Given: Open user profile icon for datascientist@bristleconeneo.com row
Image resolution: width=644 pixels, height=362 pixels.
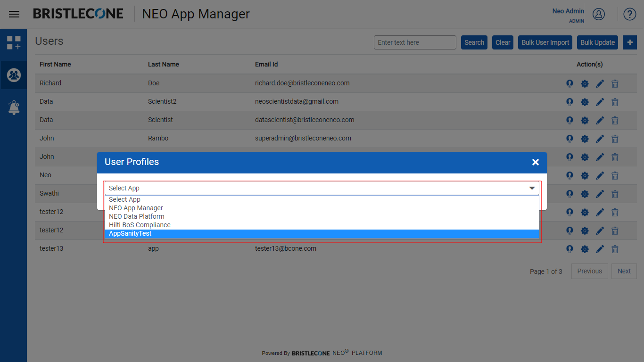Looking at the screenshot, I should 570,120.
